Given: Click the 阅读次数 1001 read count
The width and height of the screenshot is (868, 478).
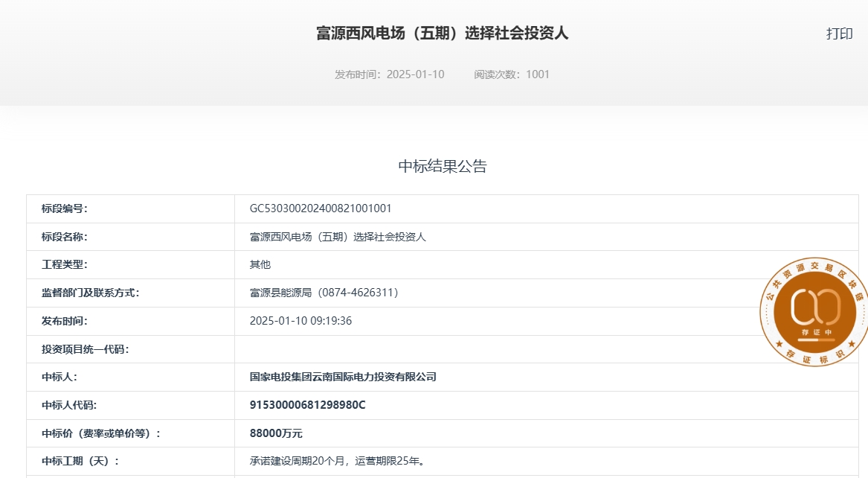Looking at the screenshot, I should (x=512, y=74).
